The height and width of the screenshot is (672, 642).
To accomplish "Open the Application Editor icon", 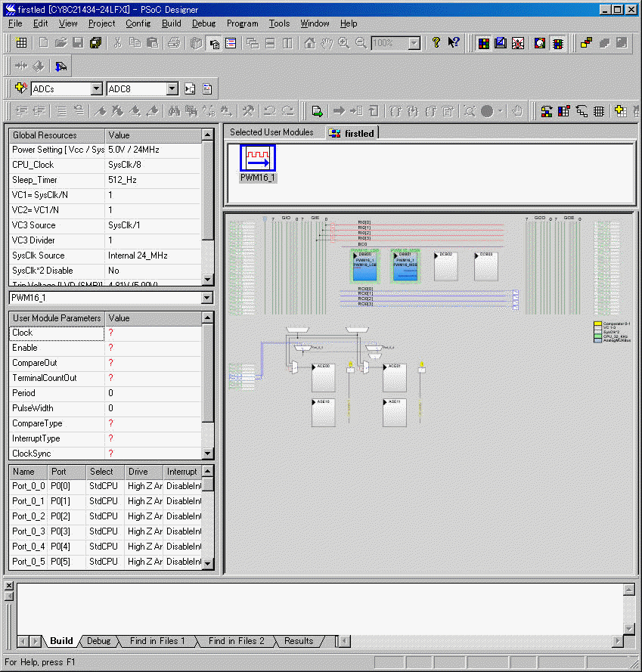I will (x=501, y=43).
